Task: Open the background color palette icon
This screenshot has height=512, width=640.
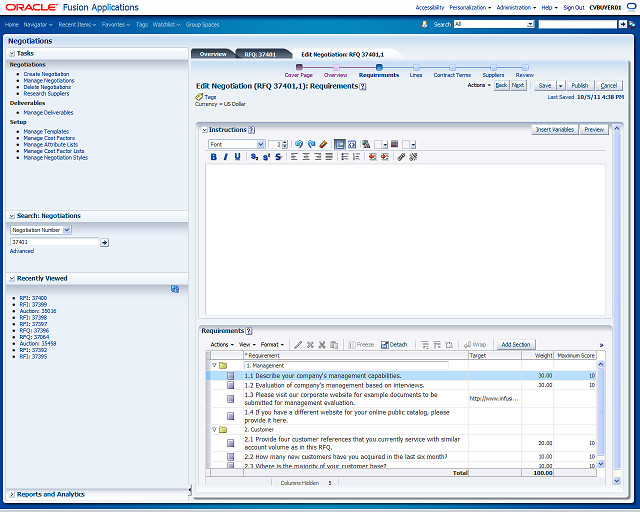Action: click(394, 144)
